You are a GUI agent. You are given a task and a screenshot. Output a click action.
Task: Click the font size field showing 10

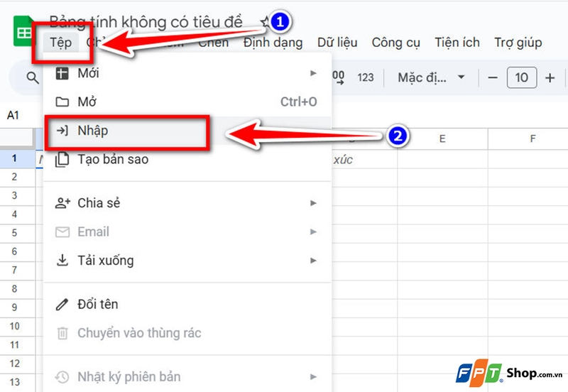click(522, 77)
